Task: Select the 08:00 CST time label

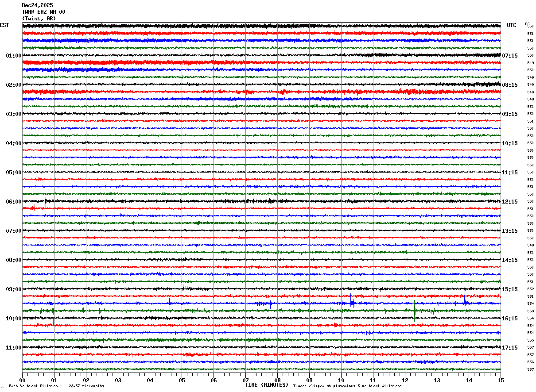Action: [14, 260]
